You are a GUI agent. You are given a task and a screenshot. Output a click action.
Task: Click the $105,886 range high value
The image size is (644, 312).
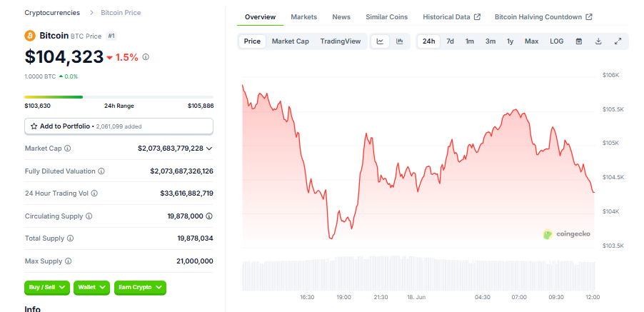(x=201, y=106)
